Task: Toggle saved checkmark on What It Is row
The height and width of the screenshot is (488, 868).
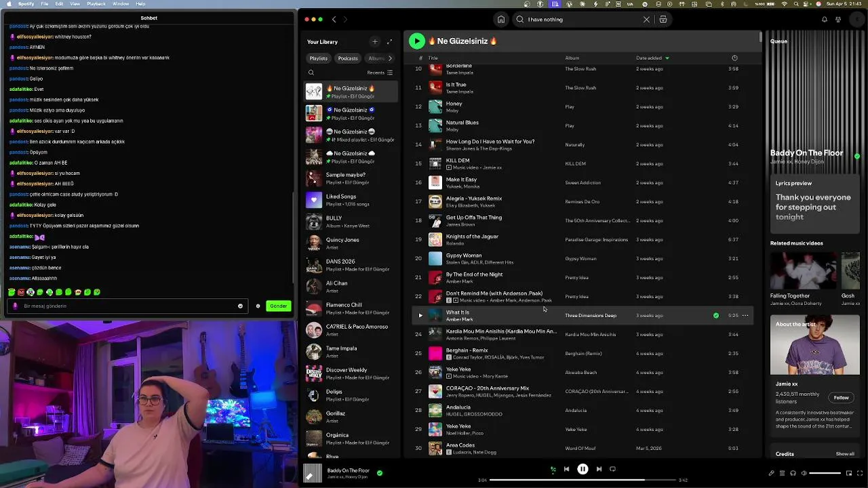Action: [x=715, y=315]
